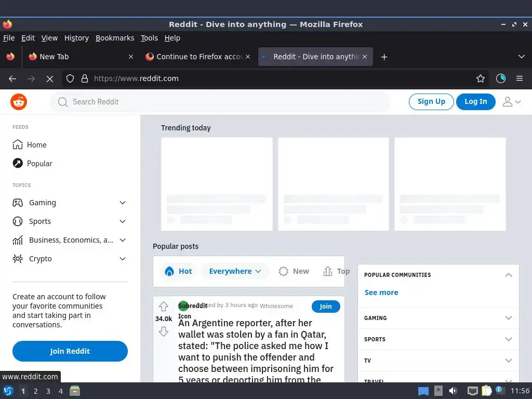
Task: Open the Firefox account icon in toolbar
Action: 501,78
